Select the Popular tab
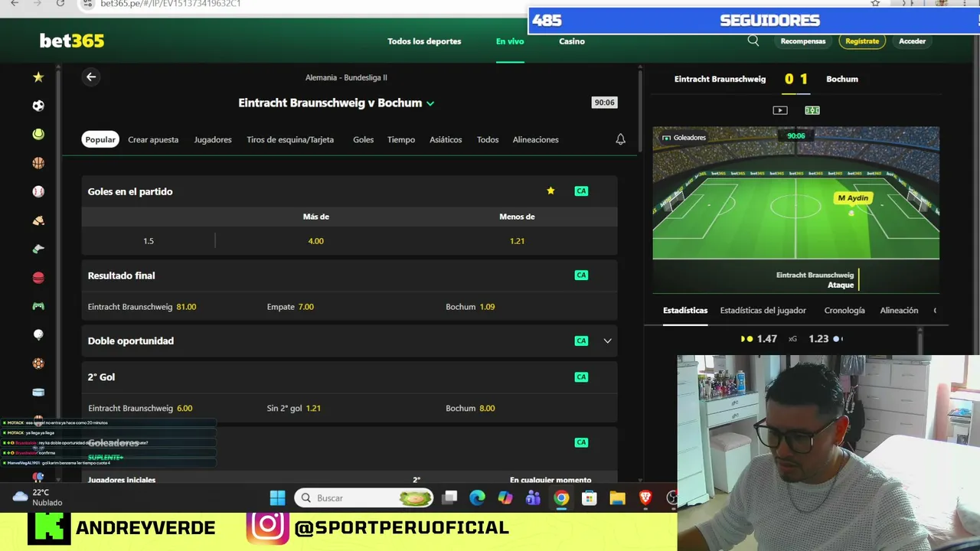The height and width of the screenshot is (551, 980). point(100,139)
